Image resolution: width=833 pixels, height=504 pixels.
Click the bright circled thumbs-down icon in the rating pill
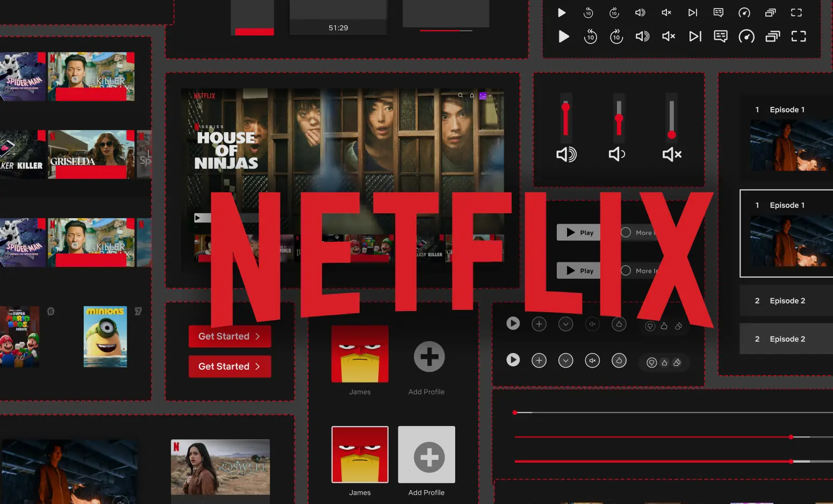coord(652,363)
